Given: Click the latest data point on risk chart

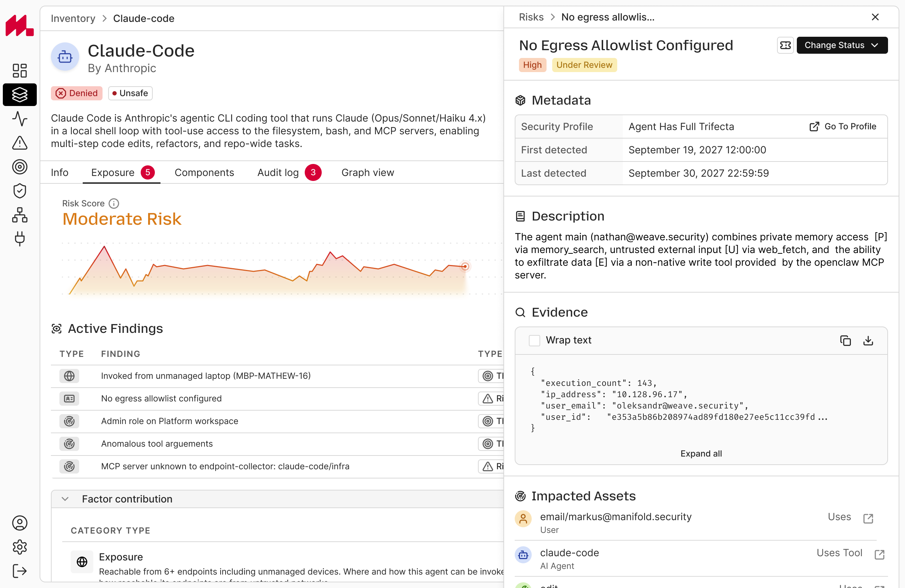Looking at the screenshot, I should [x=465, y=266].
